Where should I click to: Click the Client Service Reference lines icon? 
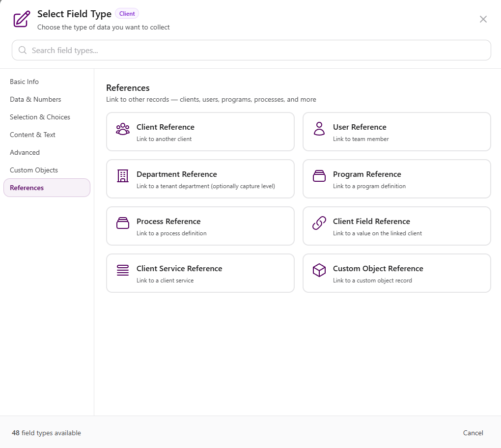[123, 270]
